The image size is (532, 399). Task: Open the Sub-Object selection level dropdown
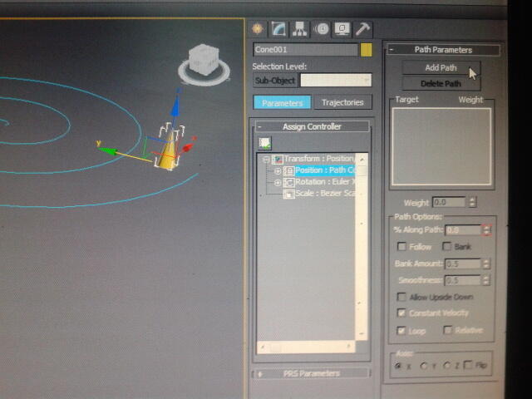pyautogui.click(x=336, y=81)
